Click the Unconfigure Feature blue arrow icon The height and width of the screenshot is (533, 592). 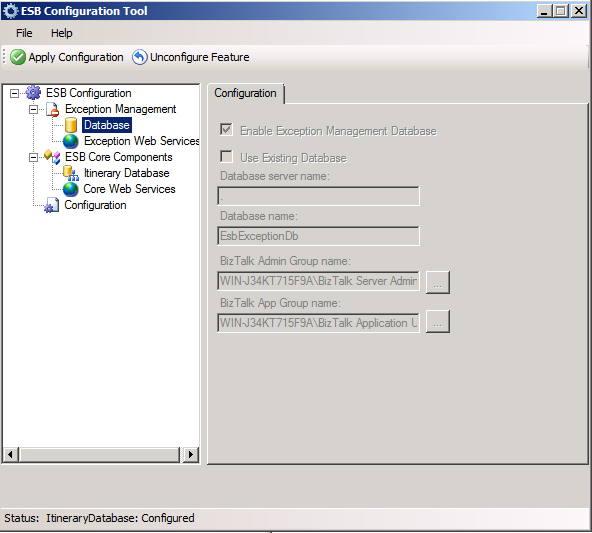coord(140,57)
